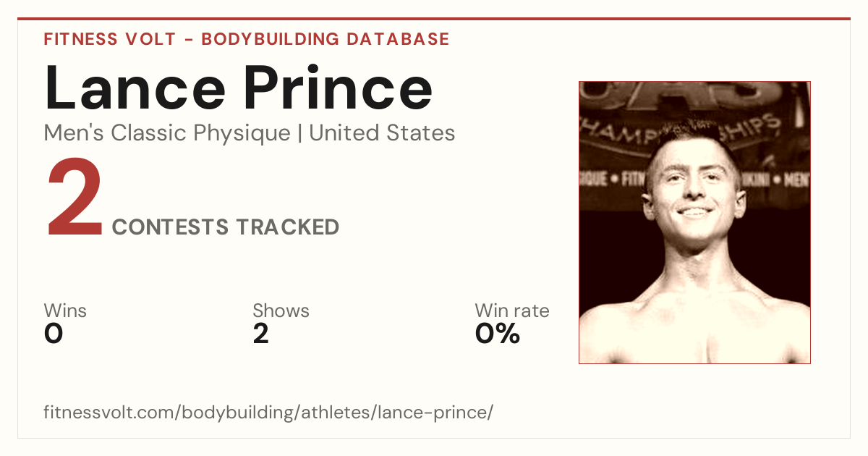Image resolution: width=868 pixels, height=456 pixels.
Task: Click the Fitness Volt Bodybuilding Database header
Action: 247,39
